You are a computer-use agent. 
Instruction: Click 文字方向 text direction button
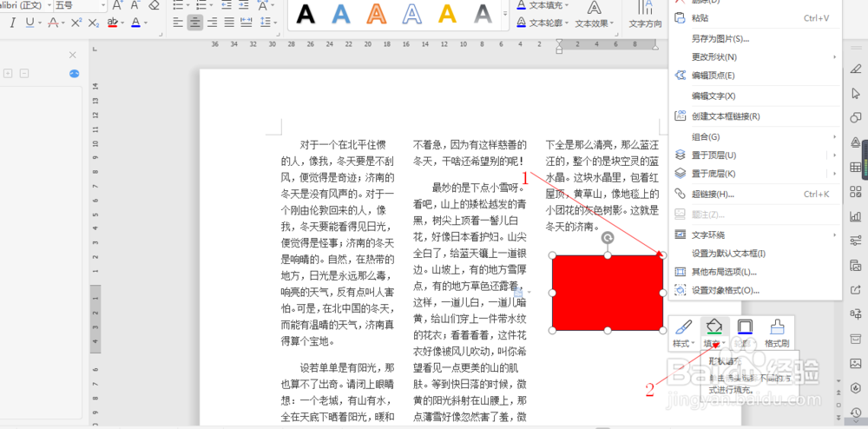[646, 15]
